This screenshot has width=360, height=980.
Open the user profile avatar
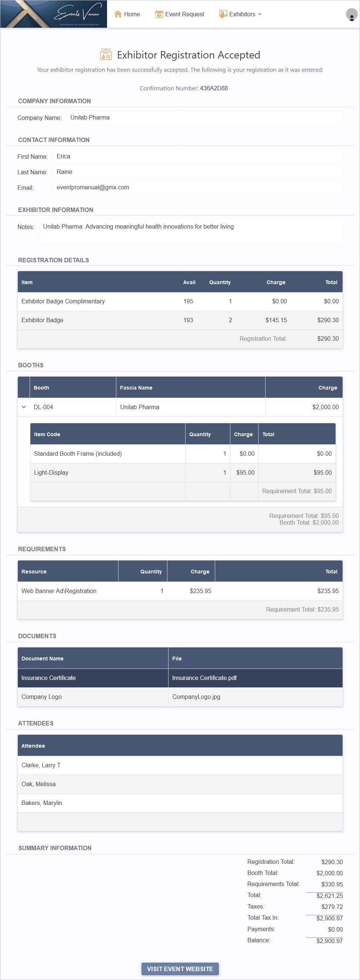[351, 14]
